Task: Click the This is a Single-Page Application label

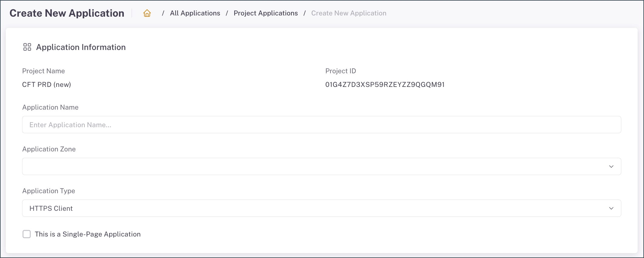Action: pos(88,234)
